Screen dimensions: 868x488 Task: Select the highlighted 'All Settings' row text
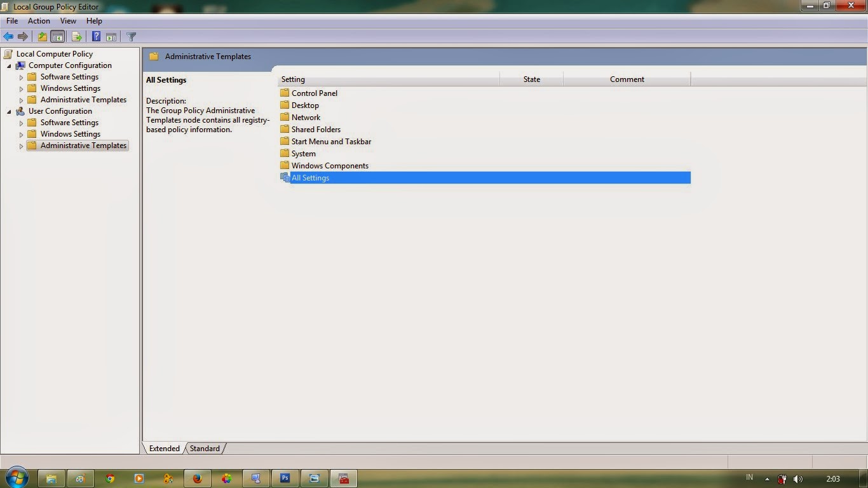[x=310, y=178]
